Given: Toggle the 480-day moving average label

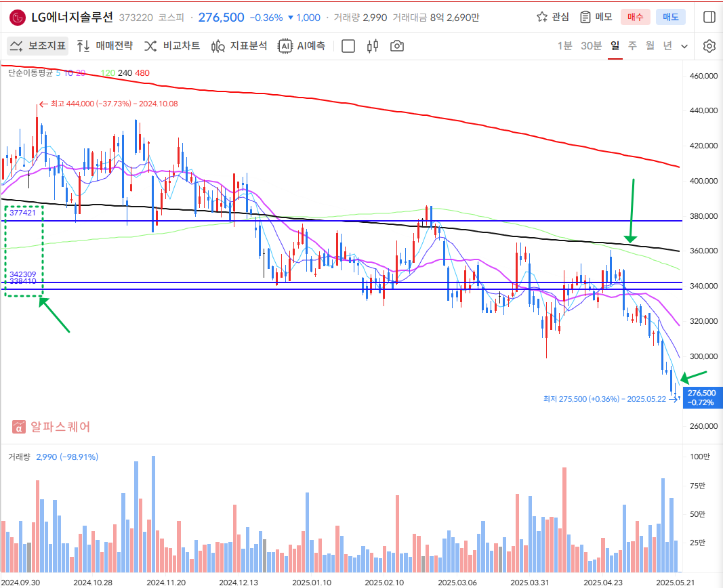Looking at the screenshot, I should [142, 72].
